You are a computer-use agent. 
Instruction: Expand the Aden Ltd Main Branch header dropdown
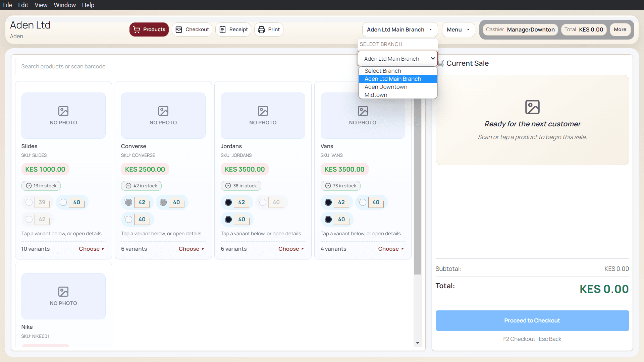click(x=400, y=29)
